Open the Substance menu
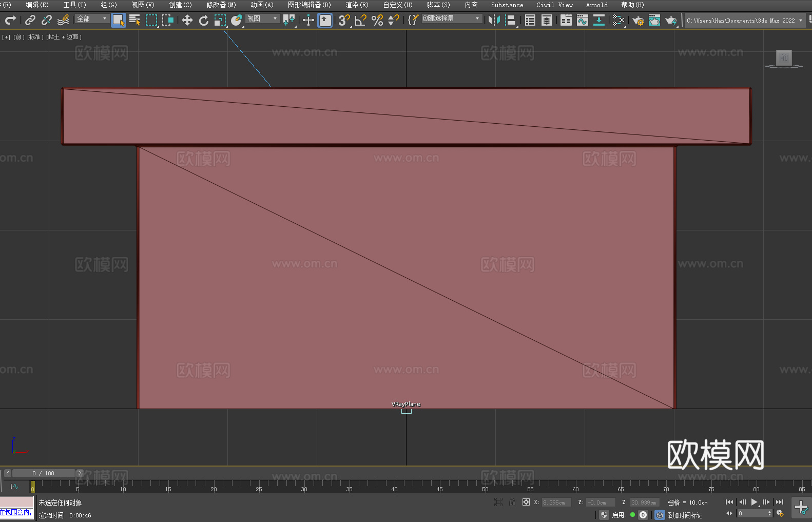This screenshot has width=812, height=522. point(507,5)
